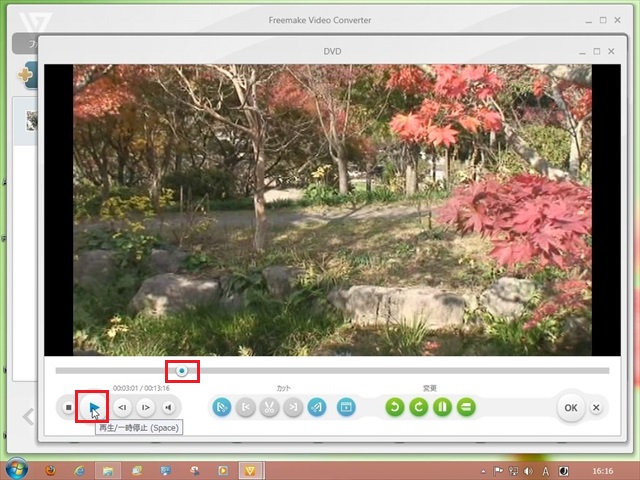Cancel editing with the X button beside OK
640x480 pixels.
point(596,407)
